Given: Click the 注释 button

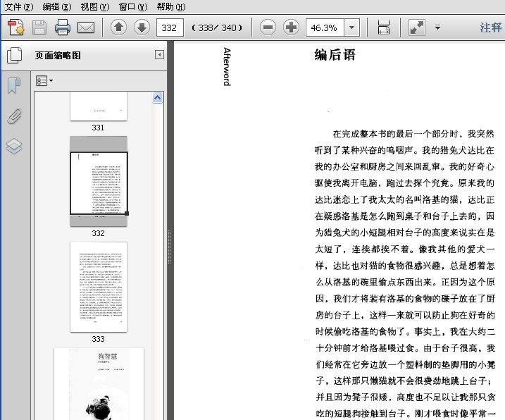Looking at the screenshot, I should pyautogui.click(x=491, y=28).
